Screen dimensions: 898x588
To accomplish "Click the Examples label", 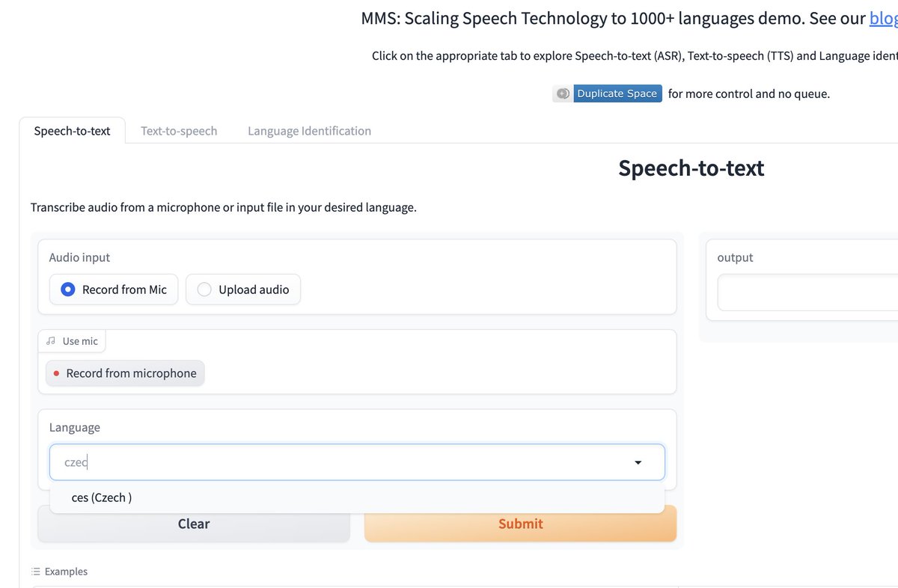I will [x=66, y=572].
